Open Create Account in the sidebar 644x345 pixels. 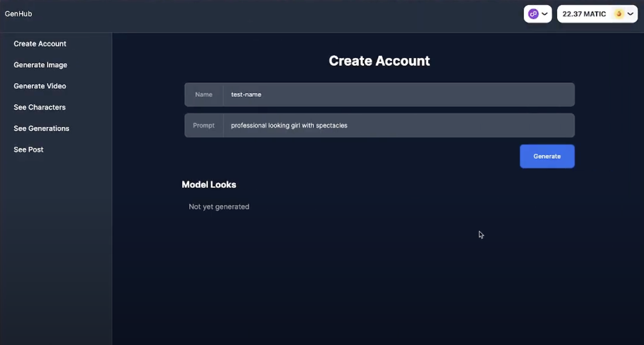coord(40,44)
